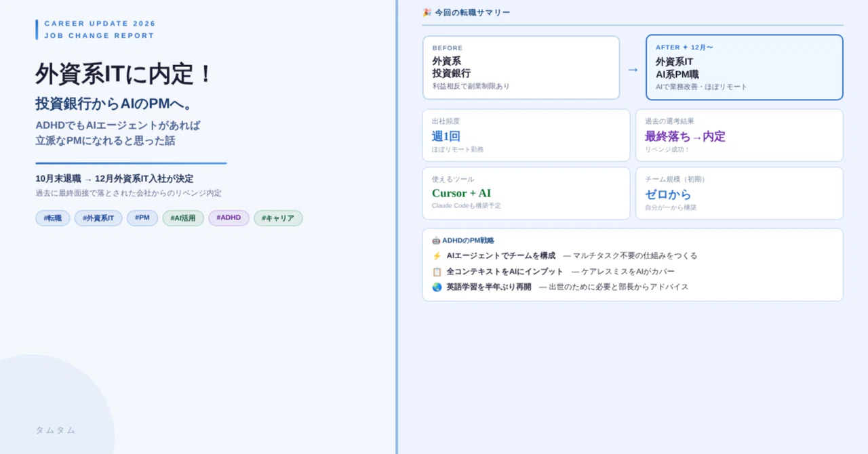Click the note 自分が一から構築

pos(671,208)
